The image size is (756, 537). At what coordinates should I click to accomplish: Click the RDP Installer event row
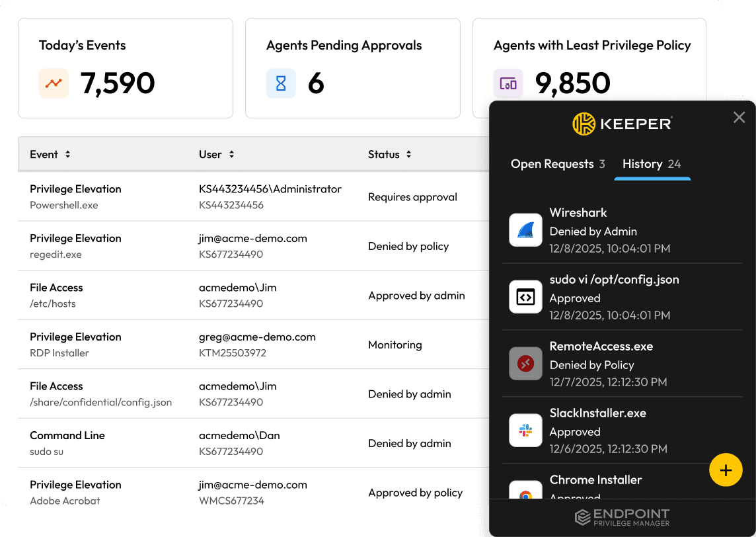tap(253, 345)
